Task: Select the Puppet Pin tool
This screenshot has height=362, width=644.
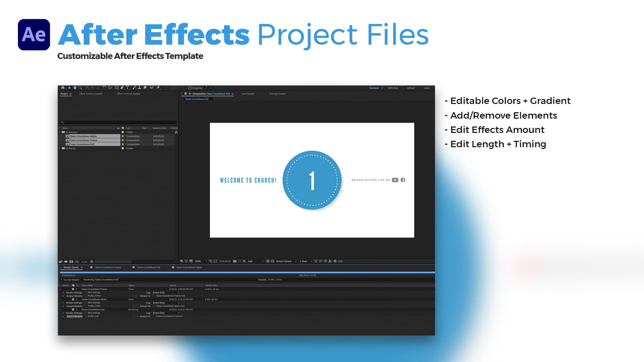Action: 158,88
